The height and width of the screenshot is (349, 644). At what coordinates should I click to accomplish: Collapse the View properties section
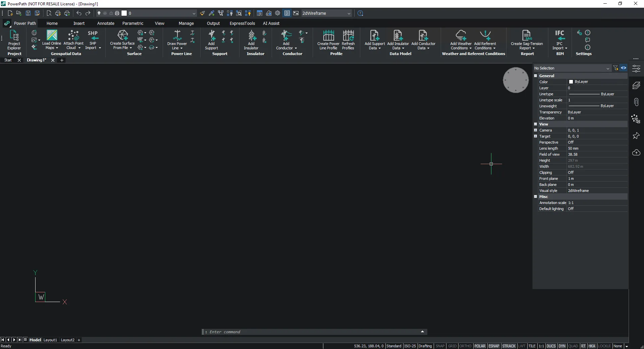[x=536, y=124]
